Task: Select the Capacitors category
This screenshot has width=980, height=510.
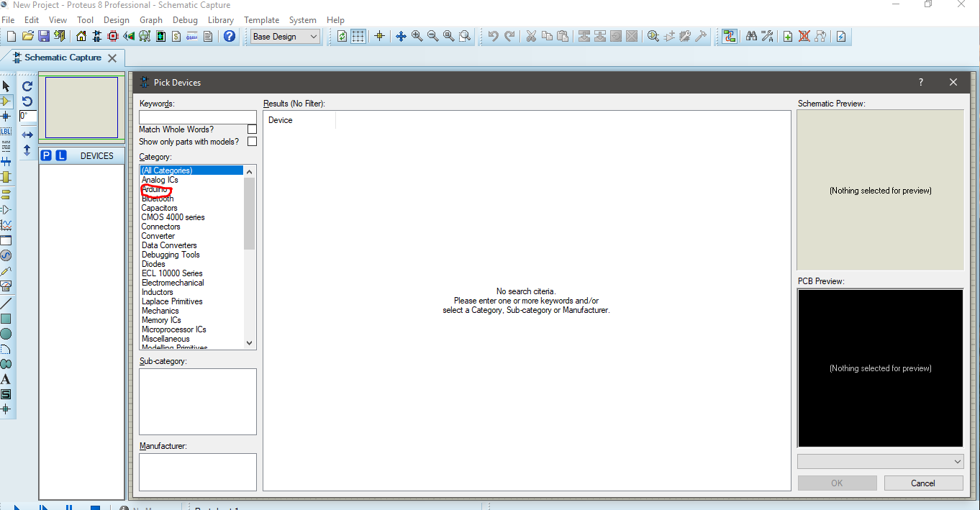Action: point(159,208)
